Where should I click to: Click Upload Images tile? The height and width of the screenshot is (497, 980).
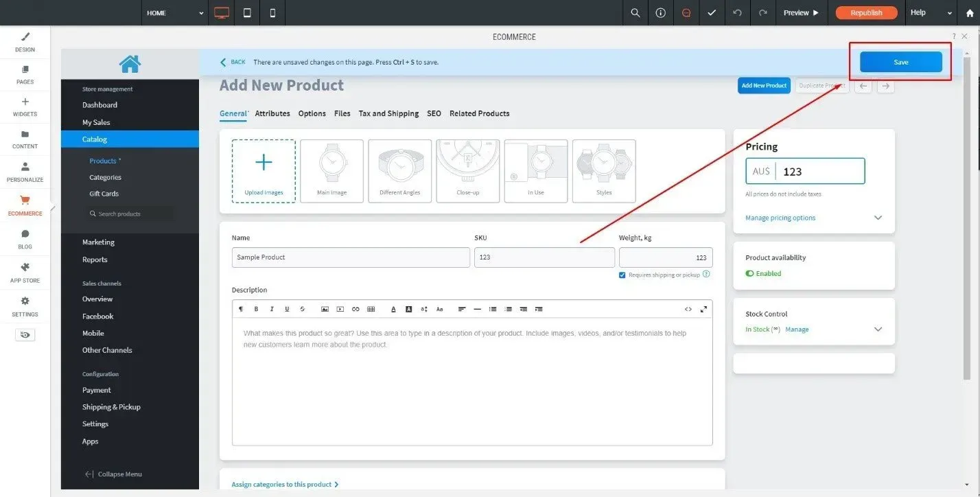tap(264, 171)
